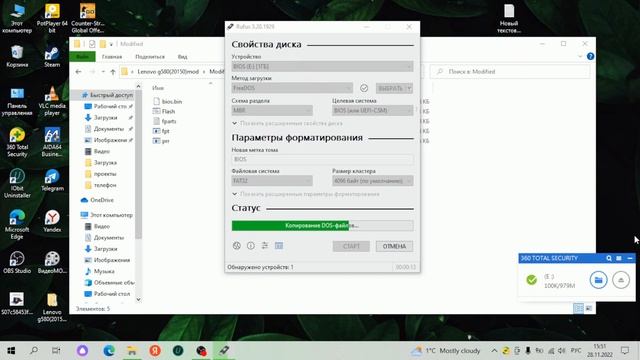
Task: Click the СТАРТ button in Rufus
Action: 351,246
